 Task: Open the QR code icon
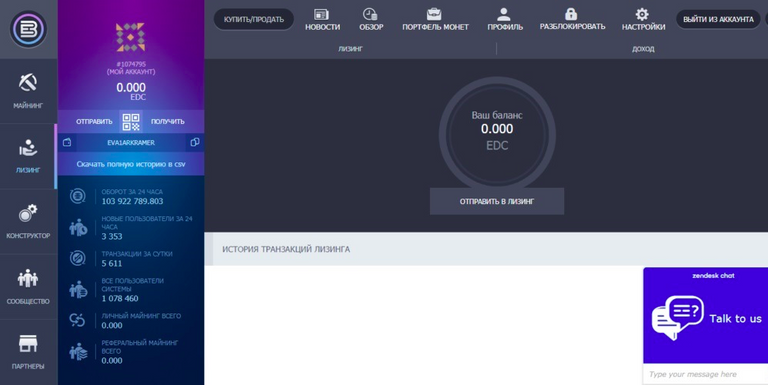coord(131,121)
